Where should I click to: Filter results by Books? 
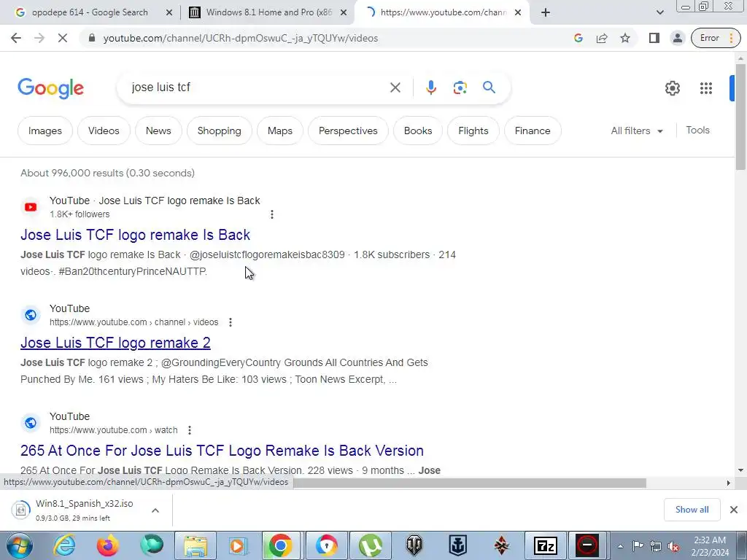[x=418, y=131]
